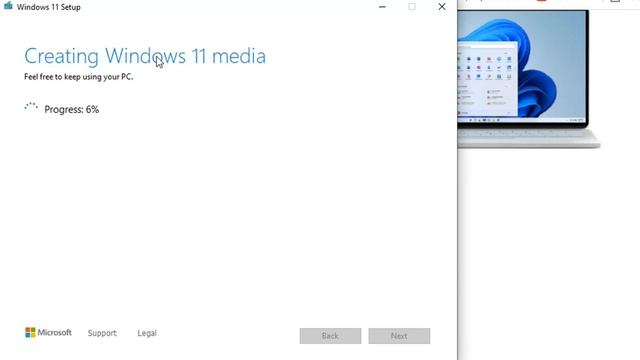Click the 'Creating Windows 11 media' heading

tap(145, 56)
